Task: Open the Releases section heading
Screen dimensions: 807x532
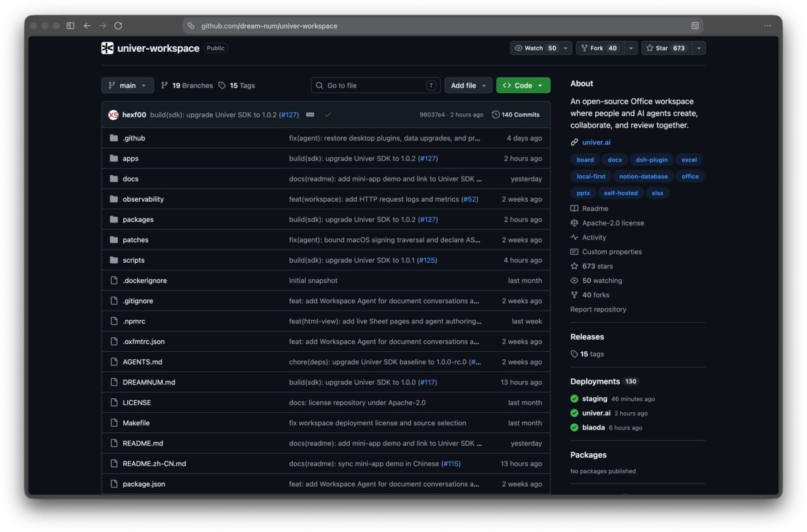Action: tap(587, 337)
